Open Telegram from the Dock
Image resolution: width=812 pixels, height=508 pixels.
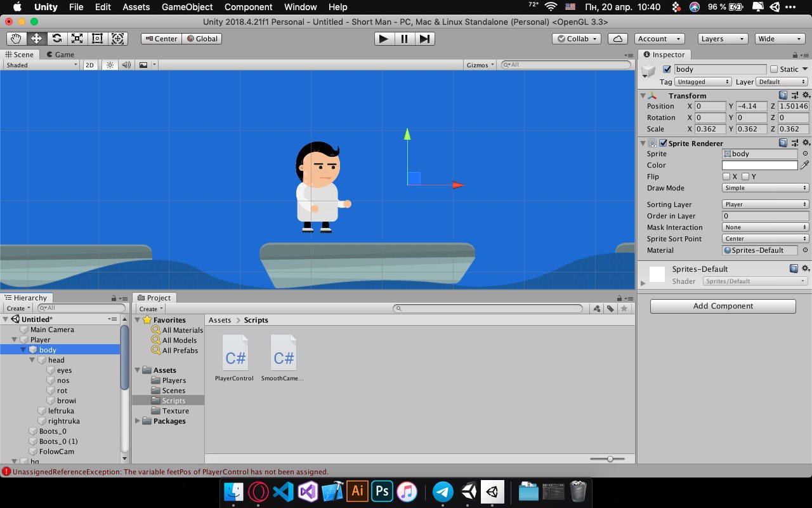(443, 491)
